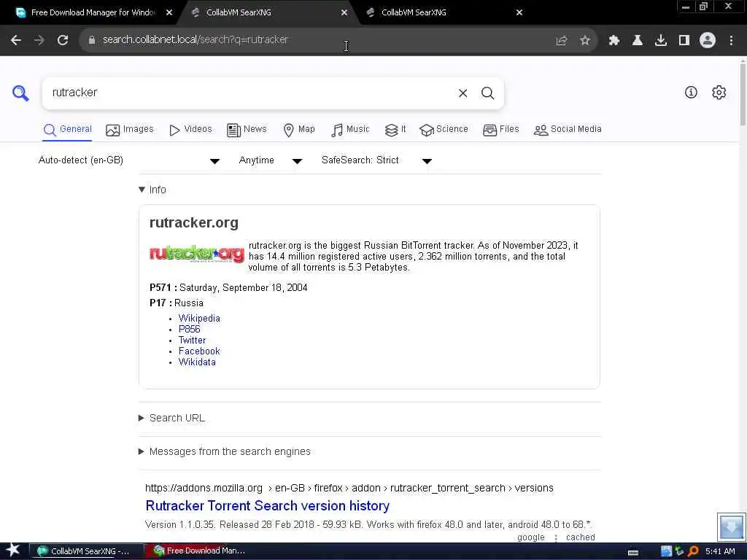
Task: Reload the page with the refresh icon
Action: pos(63,41)
